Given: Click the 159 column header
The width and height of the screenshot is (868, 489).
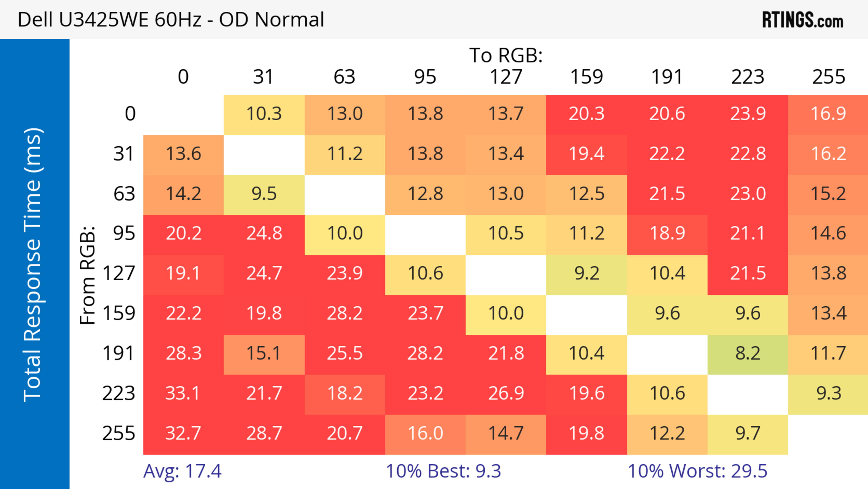Looking at the screenshot, I should pos(586,77).
